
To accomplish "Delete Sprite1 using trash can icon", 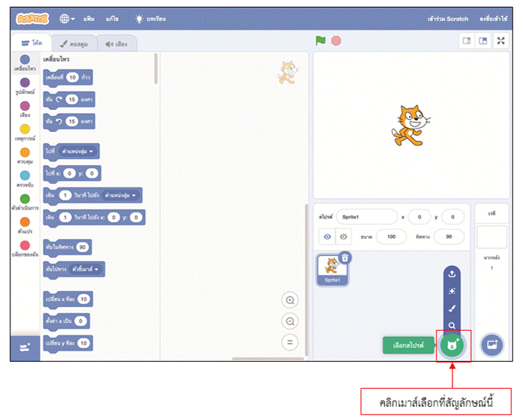I will pyautogui.click(x=345, y=257).
